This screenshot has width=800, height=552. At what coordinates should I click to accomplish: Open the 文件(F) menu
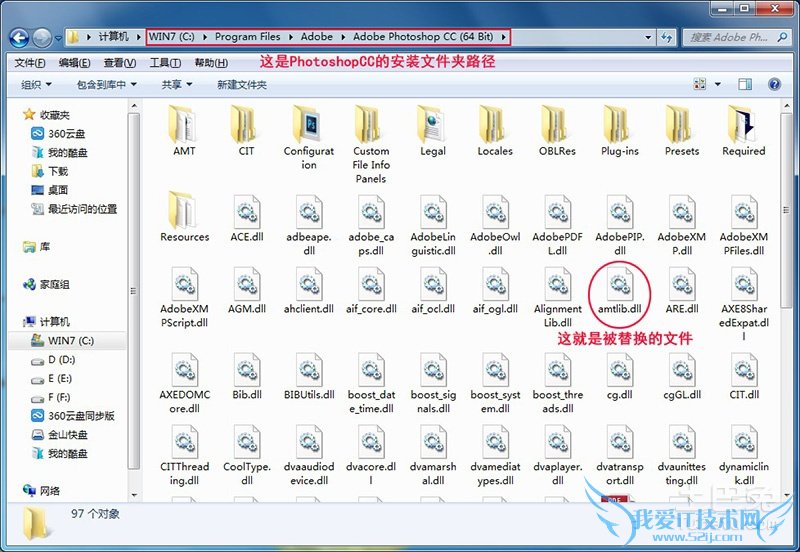(30, 63)
